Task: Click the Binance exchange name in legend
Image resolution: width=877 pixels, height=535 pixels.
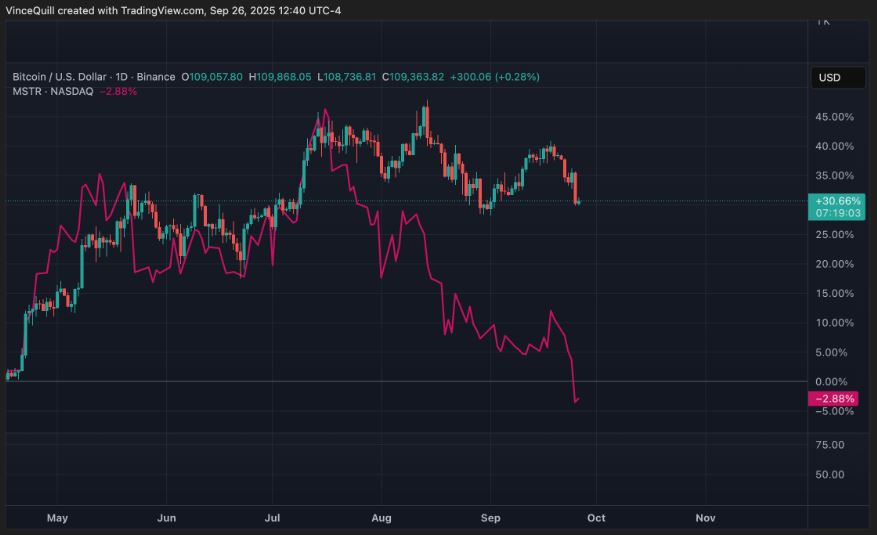Action: click(x=156, y=77)
